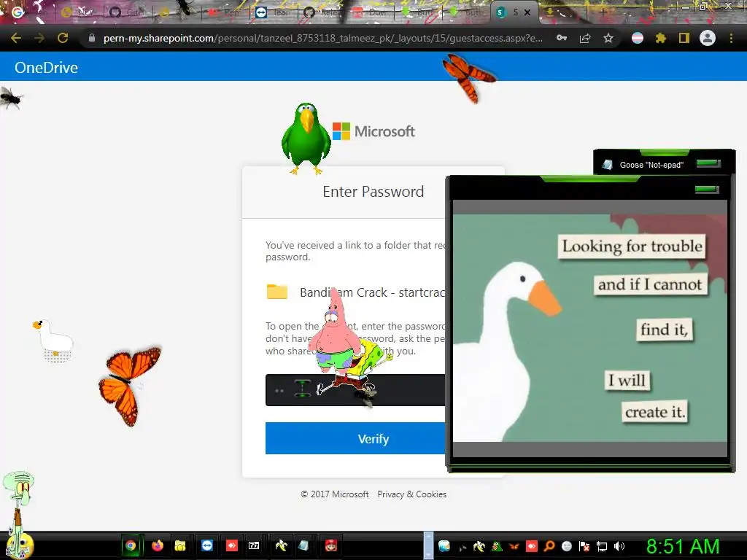747x560 pixels.
Task: Open the Privacy & Cookies link
Action: tap(411, 494)
